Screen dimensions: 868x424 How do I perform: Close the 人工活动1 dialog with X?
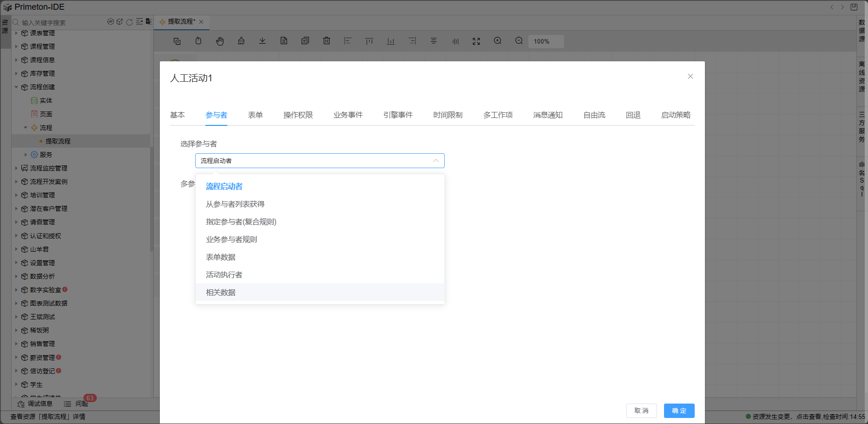click(690, 77)
